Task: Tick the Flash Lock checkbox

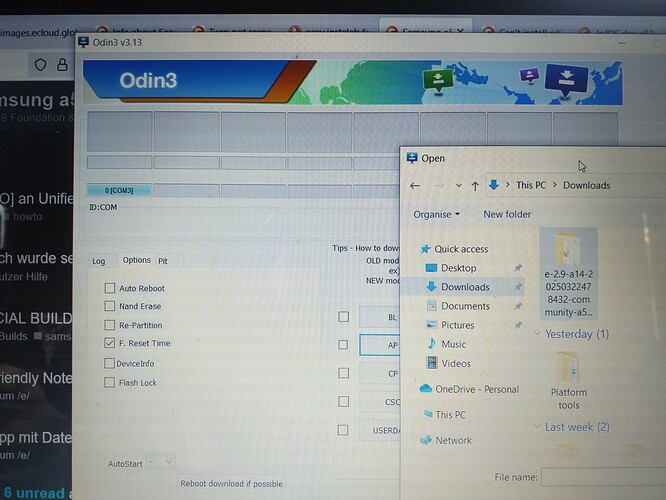Action: click(110, 382)
